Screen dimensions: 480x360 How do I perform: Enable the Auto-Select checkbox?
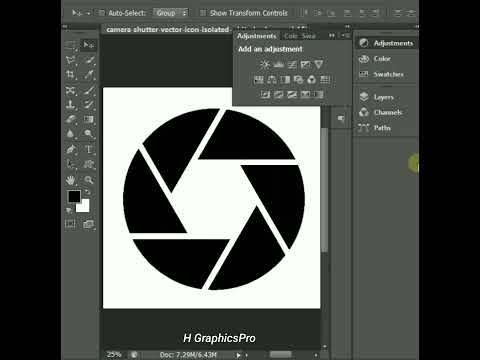tap(101, 13)
